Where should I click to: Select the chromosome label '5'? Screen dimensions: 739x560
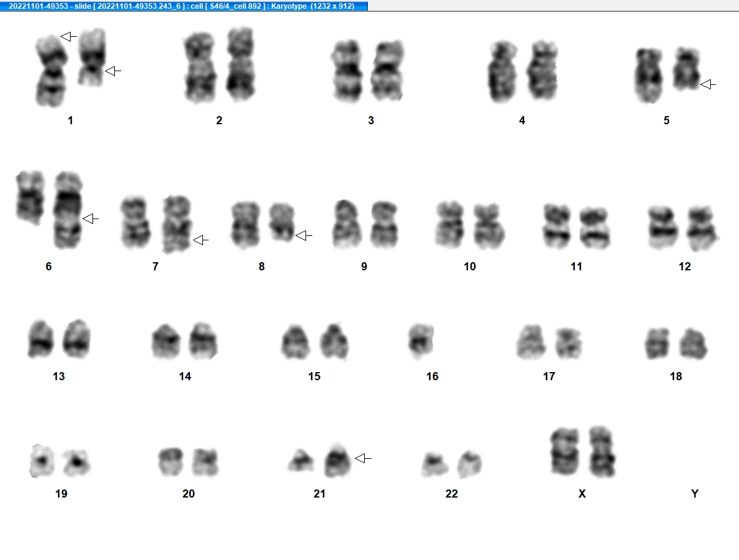(667, 120)
